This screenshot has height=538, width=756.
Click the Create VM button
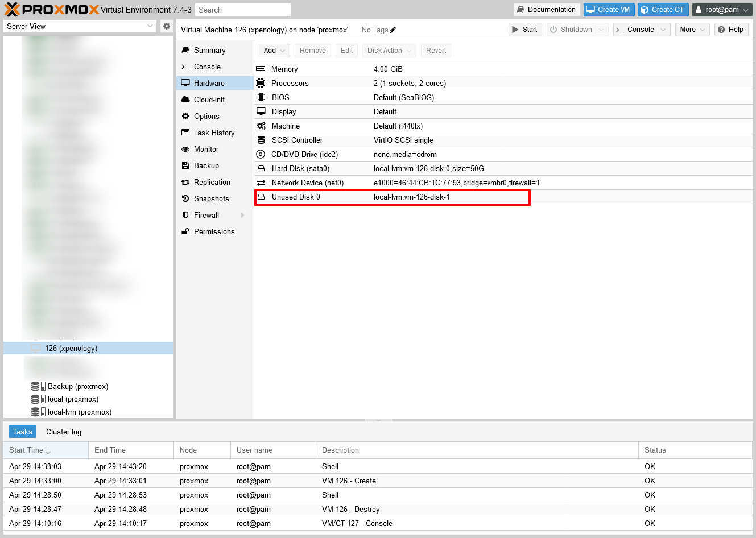(609, 10)
